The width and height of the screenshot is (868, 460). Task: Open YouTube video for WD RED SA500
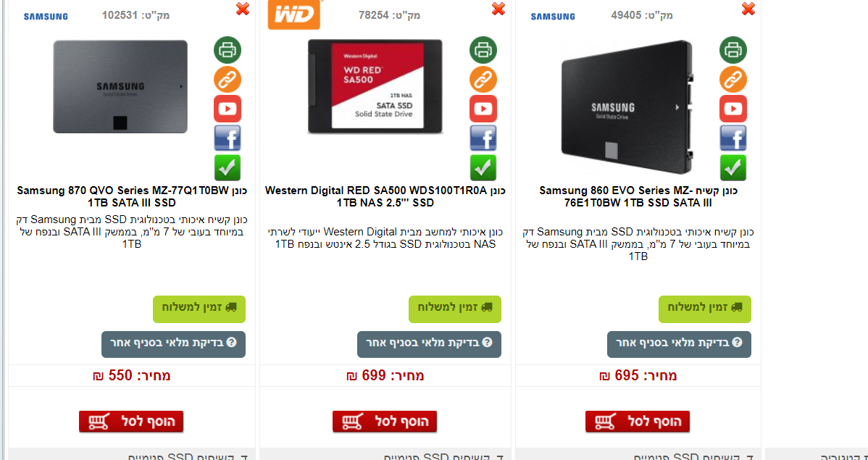(x=483, y=109)
